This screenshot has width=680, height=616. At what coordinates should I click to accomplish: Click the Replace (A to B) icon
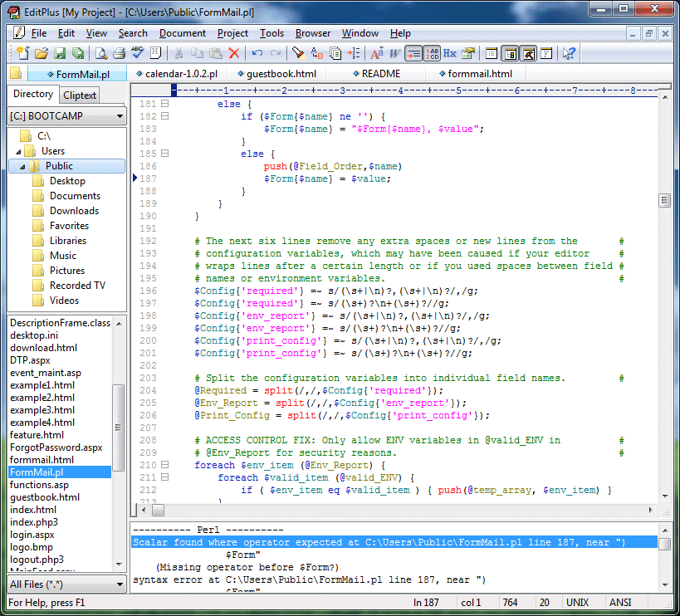(316, 53)
